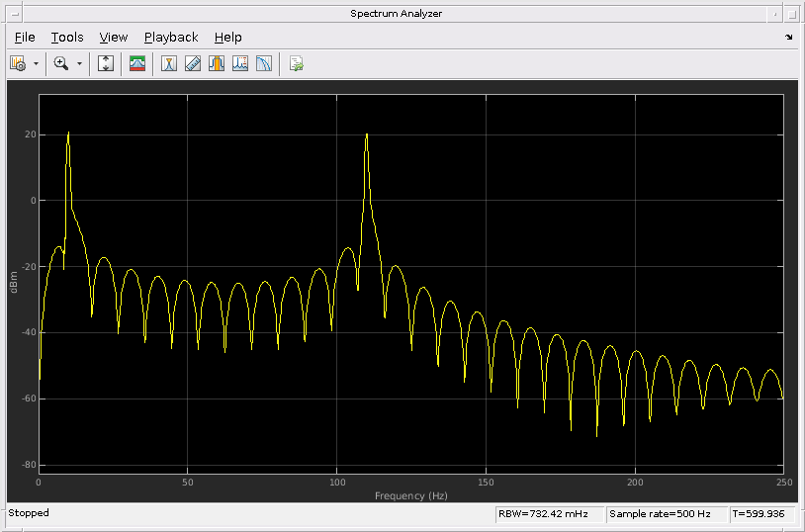The image size is (805, 532).
Task: Click the window menu button at title bar left
Action: tap(15, 14)
